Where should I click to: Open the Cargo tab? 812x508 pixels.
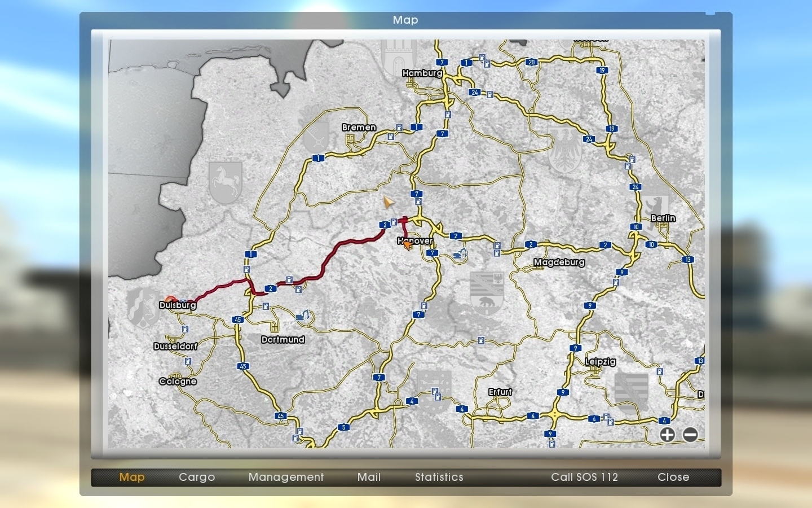(x=197, y=477)
